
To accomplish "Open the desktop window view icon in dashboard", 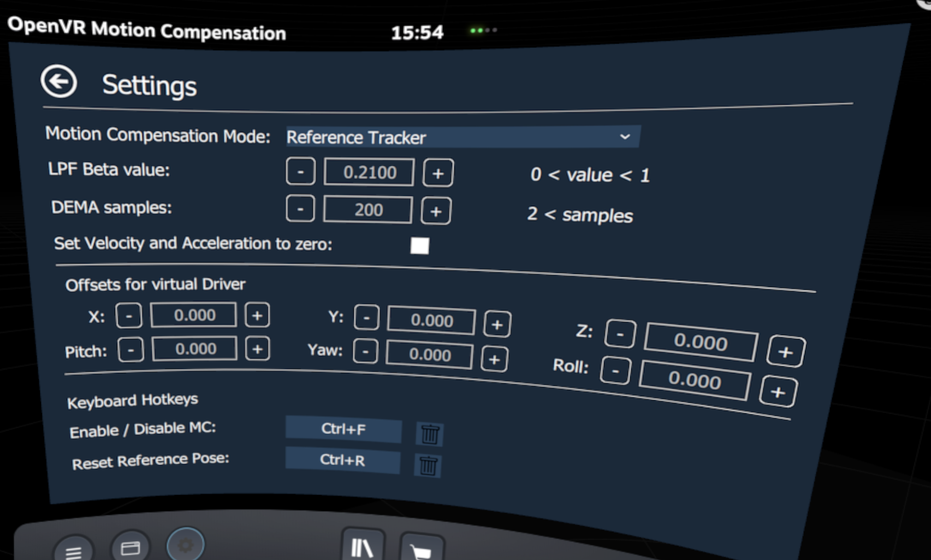I will coord(130,547).
